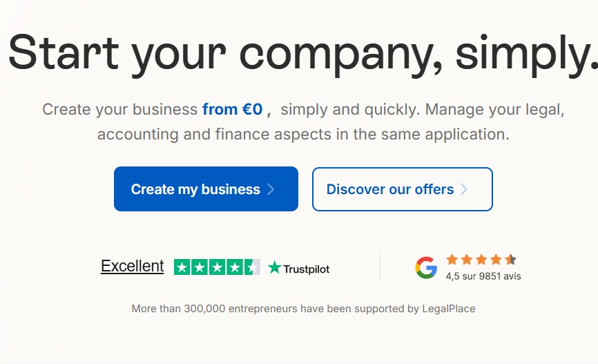The image size is (598, 364).
Task: Click the 4,5 sur 9851 avis text
Action: 483,276
